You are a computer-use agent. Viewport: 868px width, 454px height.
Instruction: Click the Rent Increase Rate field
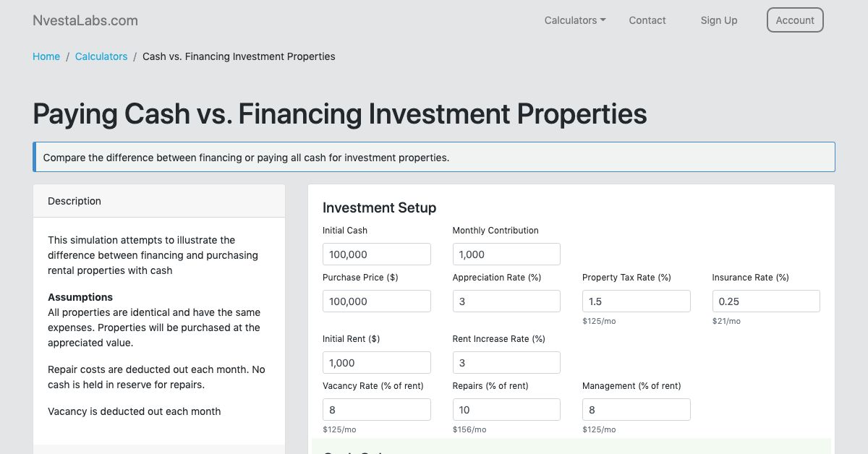[x=506, y=362]
